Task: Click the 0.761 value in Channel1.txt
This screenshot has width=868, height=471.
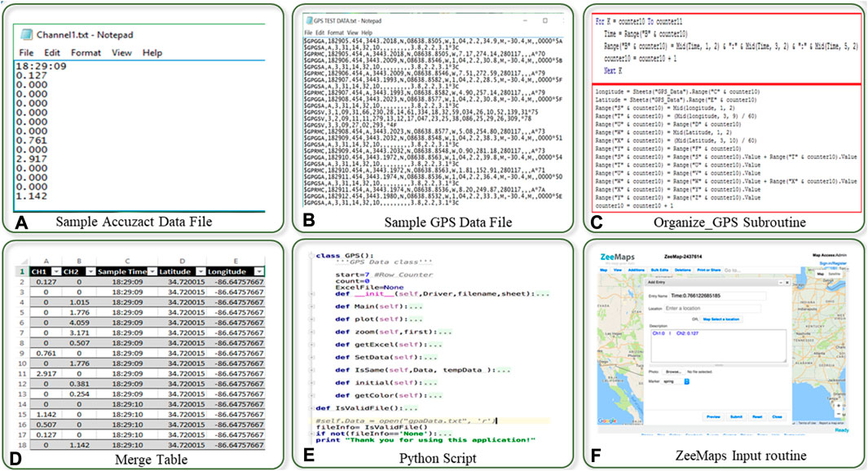Action: click(x=32, y=141)
